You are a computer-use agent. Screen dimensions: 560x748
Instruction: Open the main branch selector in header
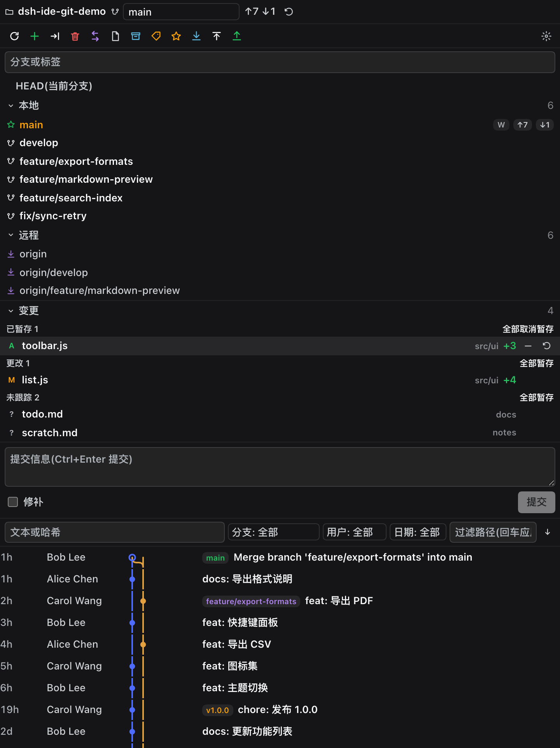181,12
